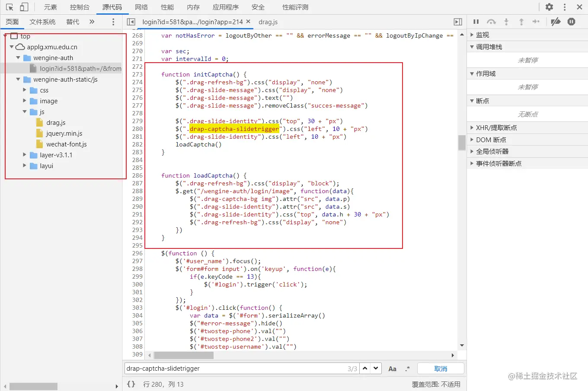Click the navigator pane horizontal scrollbar
Screen dimensions: 588x391
pos(33,386)
